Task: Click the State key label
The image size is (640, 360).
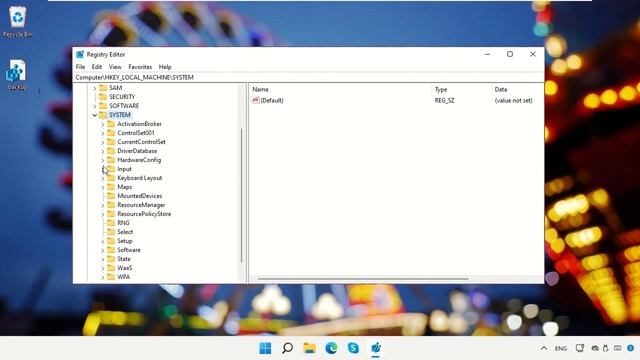Action: pos(124,259)
